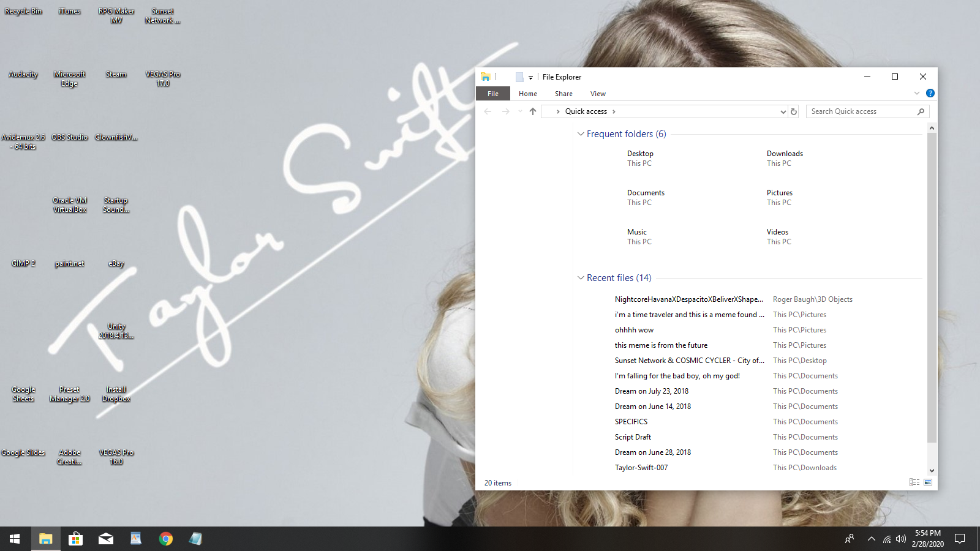Launch the Audacity desktop shortcut

(23, 74)
